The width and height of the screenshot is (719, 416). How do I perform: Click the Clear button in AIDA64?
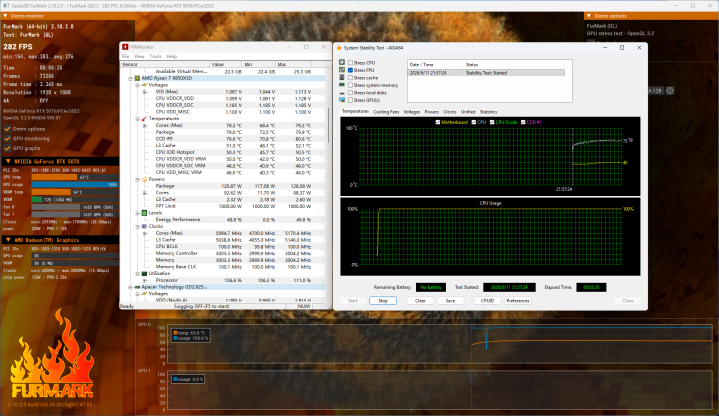pyautogui.click(x=420, y=301)
